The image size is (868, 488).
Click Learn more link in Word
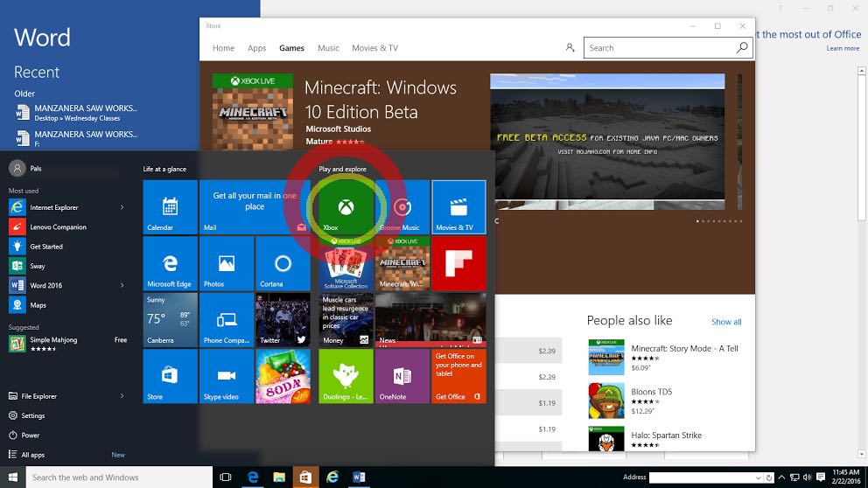click(843, 49)
